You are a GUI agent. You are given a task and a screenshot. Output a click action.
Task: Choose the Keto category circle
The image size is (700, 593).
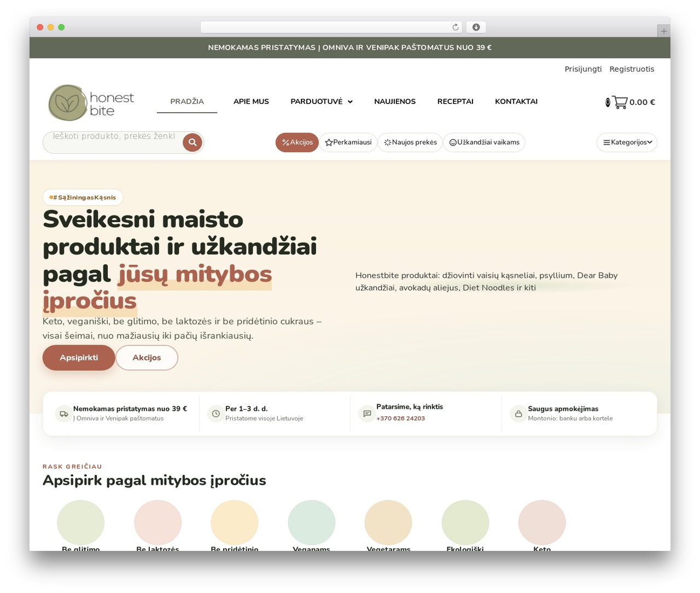(542, 523)
